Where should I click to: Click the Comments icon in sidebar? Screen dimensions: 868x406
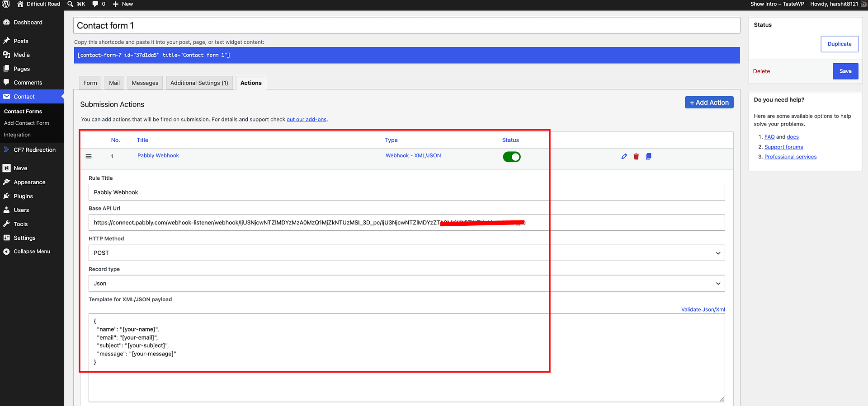coord(7,83)
